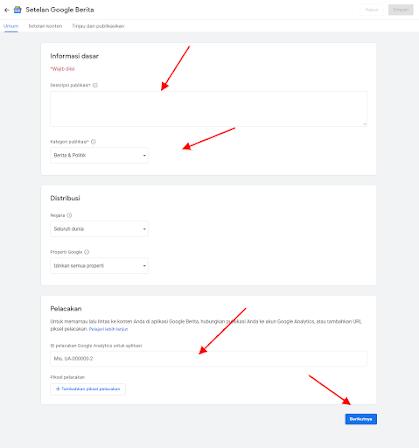Go to Tinjau dan publikasikan tab

tap(98, 26)
